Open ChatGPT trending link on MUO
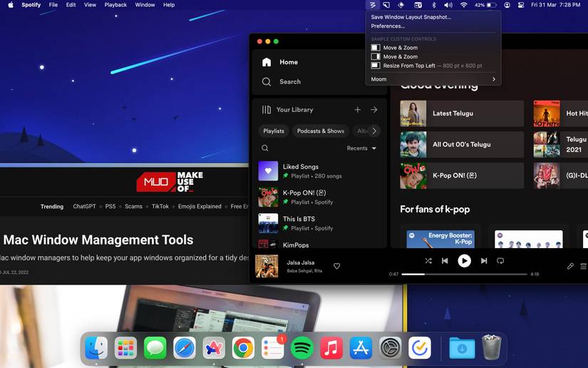Image resolution: width=588 pixels, height=368 pixels. tap(84, 206)
